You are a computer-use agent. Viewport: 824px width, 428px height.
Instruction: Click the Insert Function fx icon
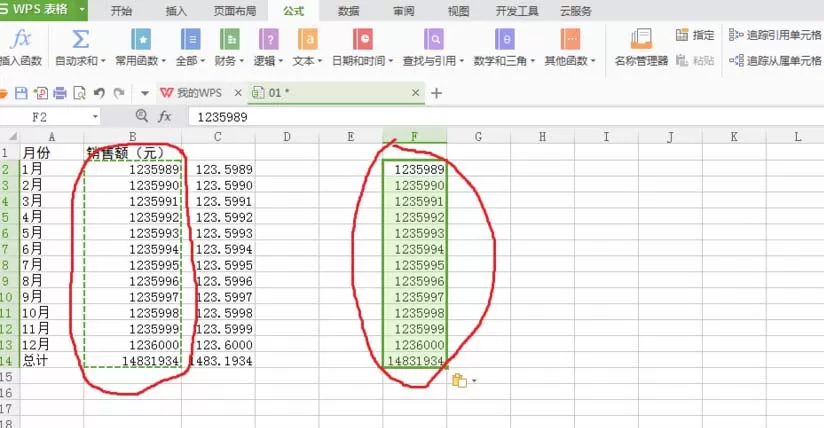click(x=21, y=39)
